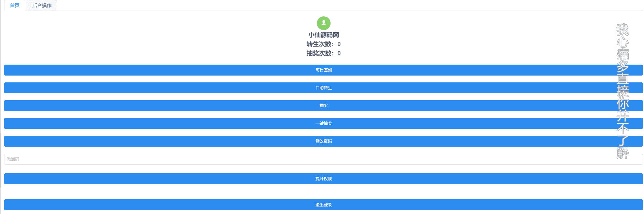Open 修改密码 to change password
644x214 pixels.
tap(323, 141)
